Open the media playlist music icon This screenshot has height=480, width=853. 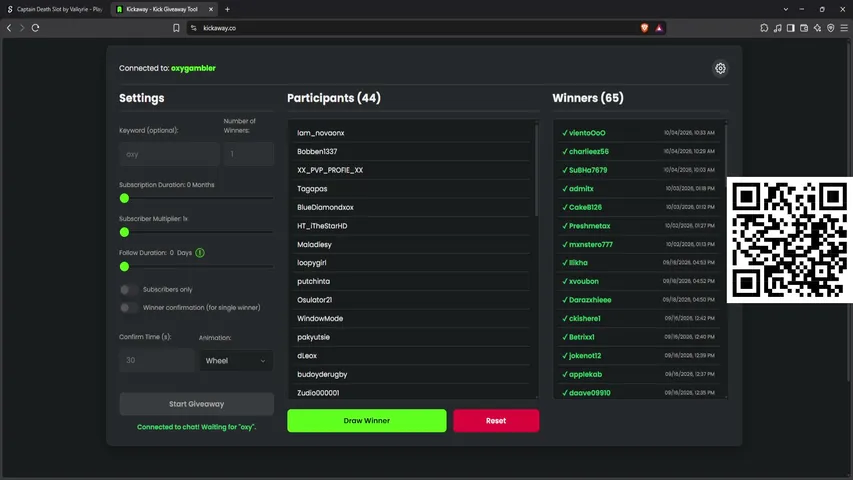[x=777, y=28]
